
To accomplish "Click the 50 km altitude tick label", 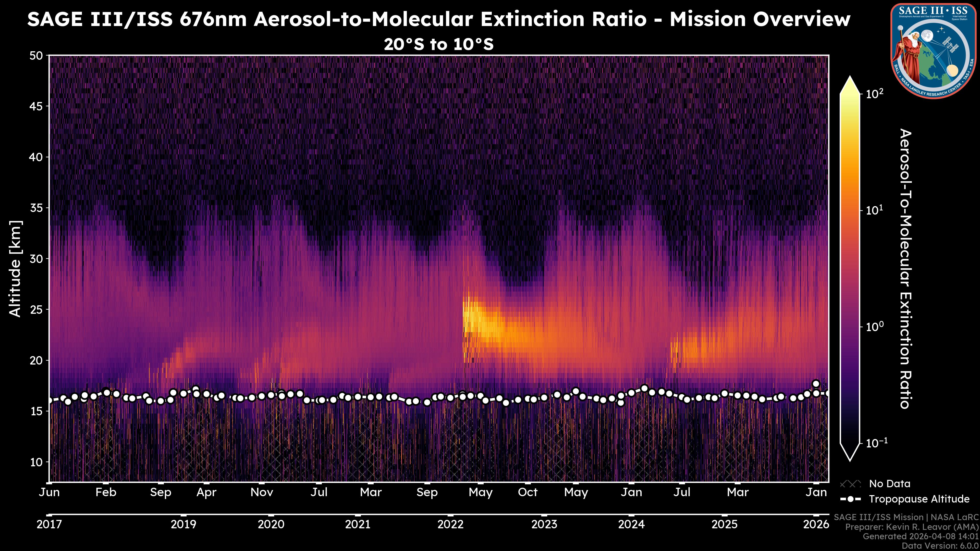I will coord(36,56).
